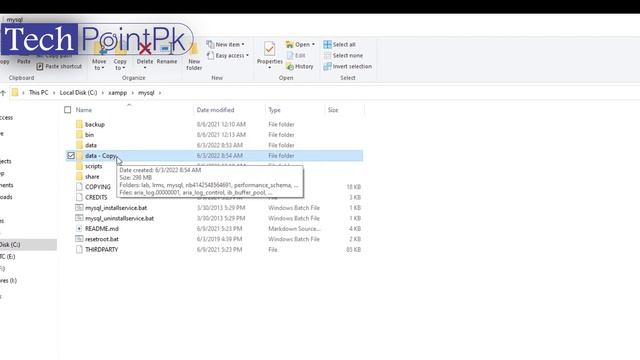Click the COPYING file icon

(x=79, y=187)
